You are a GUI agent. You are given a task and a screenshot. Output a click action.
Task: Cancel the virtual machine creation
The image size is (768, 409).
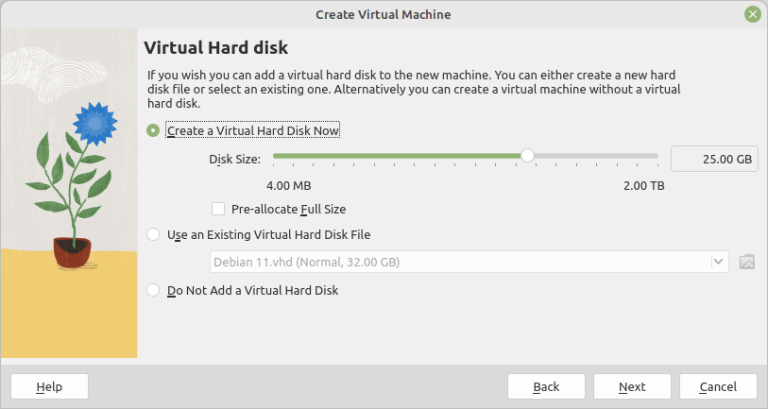click(718, 386)
